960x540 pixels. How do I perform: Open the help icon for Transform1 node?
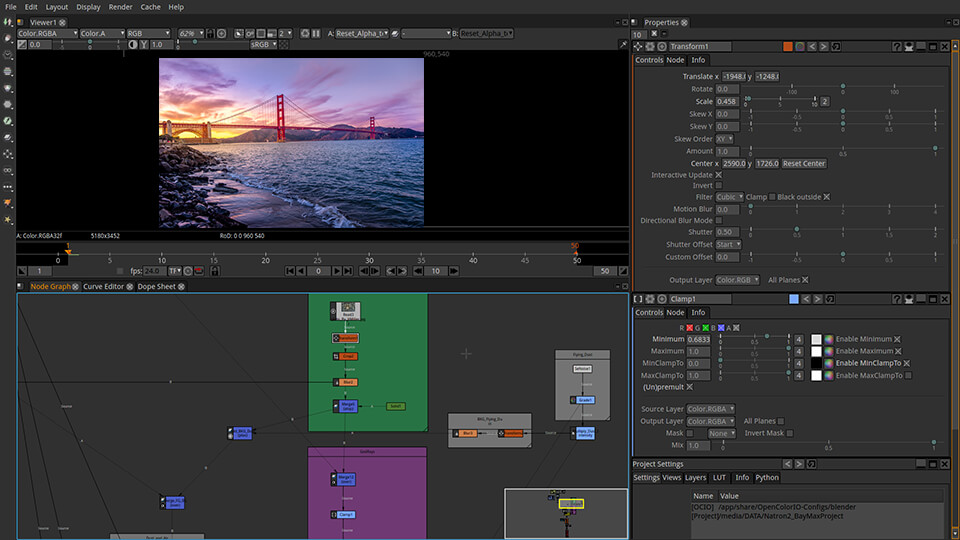pyautogui.click(x=896, y=46)
